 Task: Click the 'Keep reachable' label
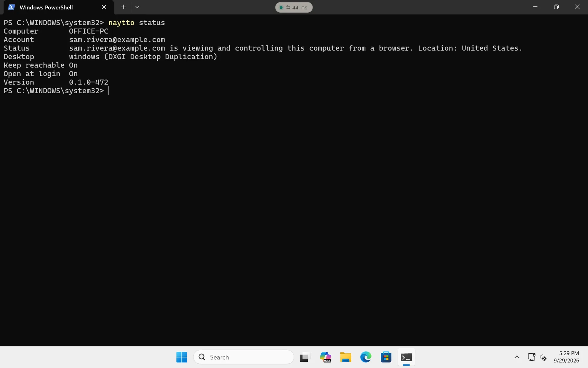point(34,65)
